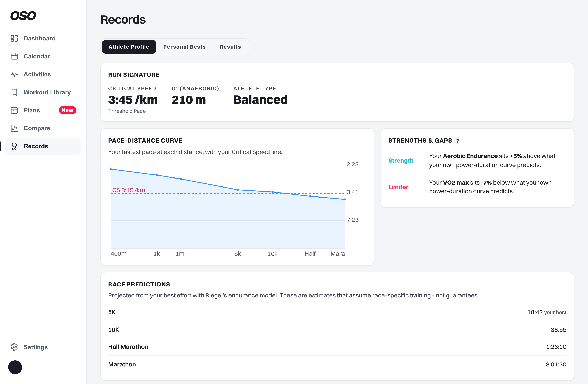
Task: Click the 7:23 pace axis label
Action: pos(353,220)
